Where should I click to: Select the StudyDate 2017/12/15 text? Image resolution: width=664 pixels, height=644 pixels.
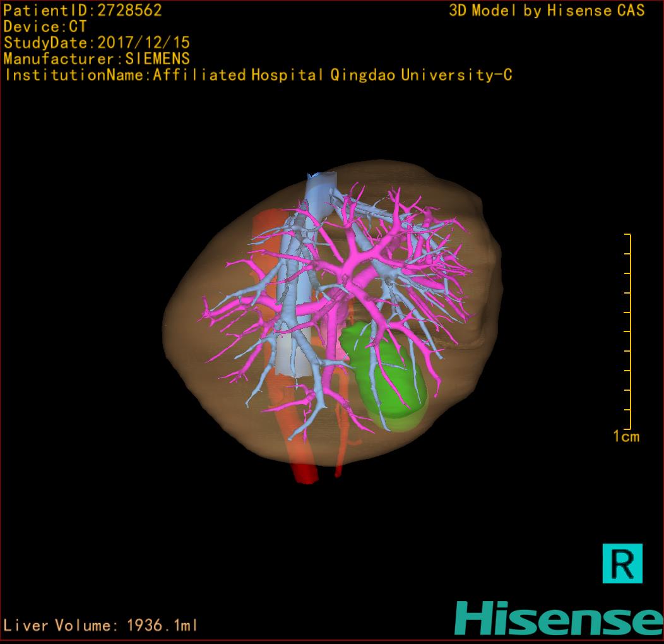pyautogui.click(x=97, y=43)
